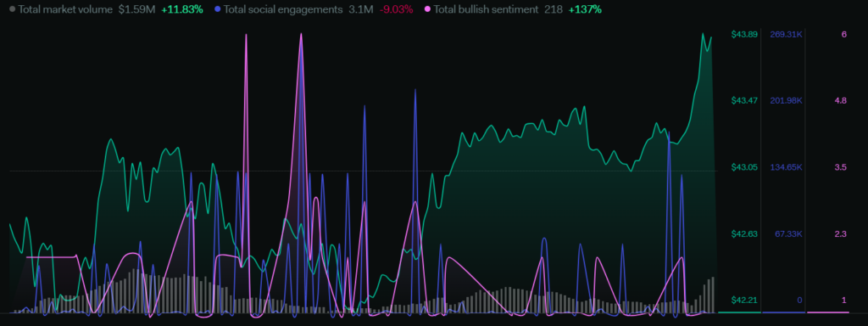
Task: Toggle the Total social engagements legend dot
Action: 218,9
